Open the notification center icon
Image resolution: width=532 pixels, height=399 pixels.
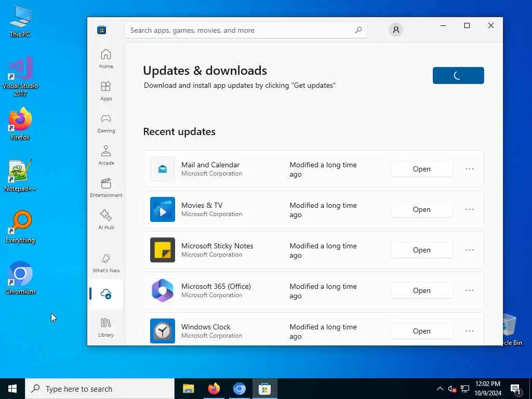[x=515, y=389]
